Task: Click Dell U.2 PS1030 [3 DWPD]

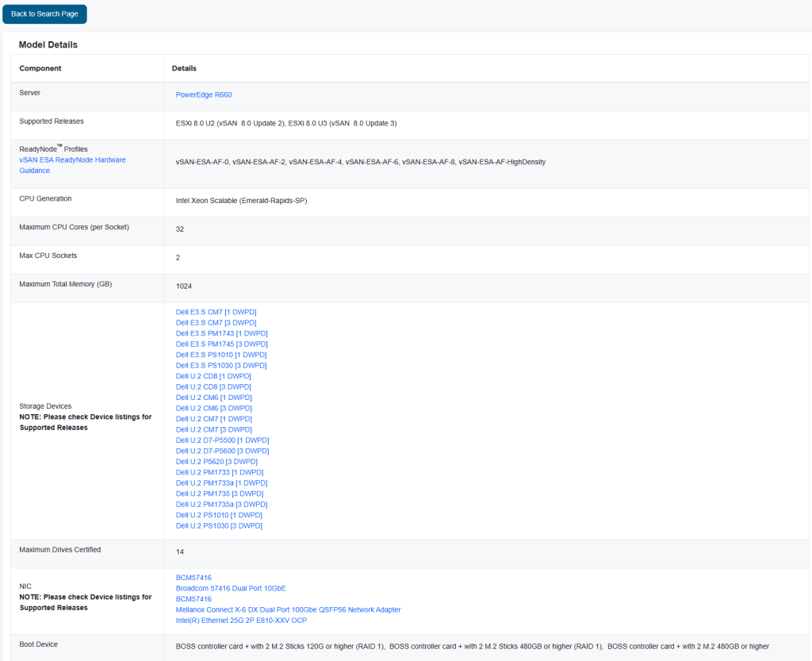Action: [x=219, y=526]
